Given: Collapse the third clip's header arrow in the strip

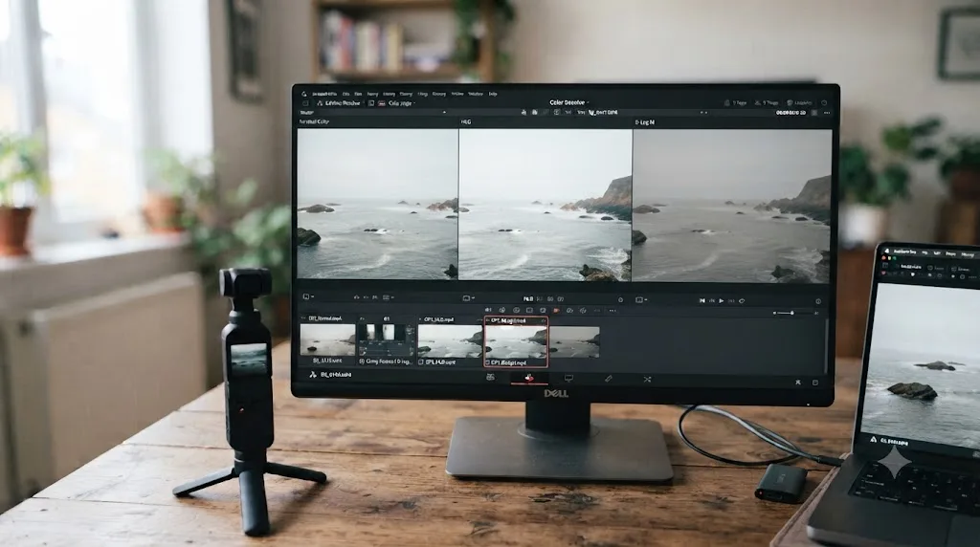Looking at the screenshot, I should point(420,319).
